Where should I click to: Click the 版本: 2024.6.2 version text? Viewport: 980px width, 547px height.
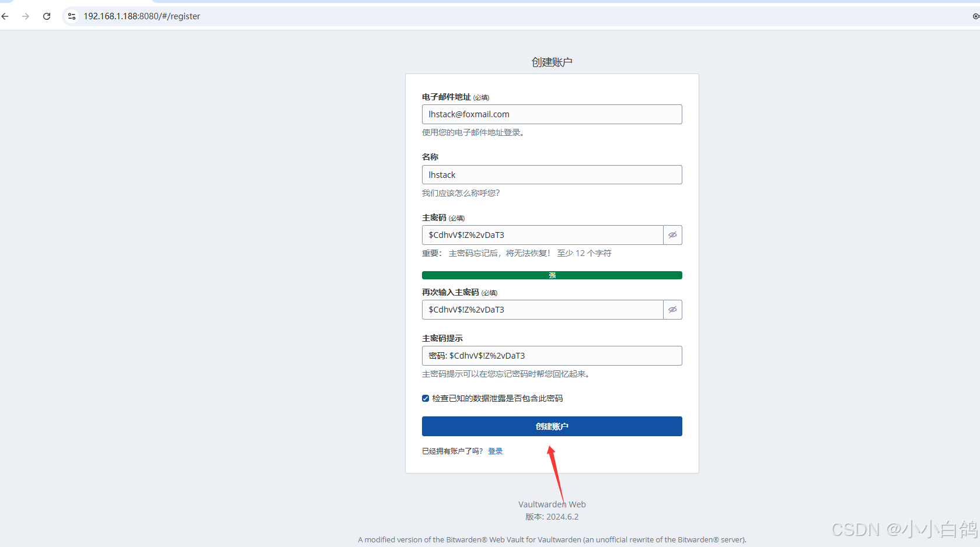[552, 517]
